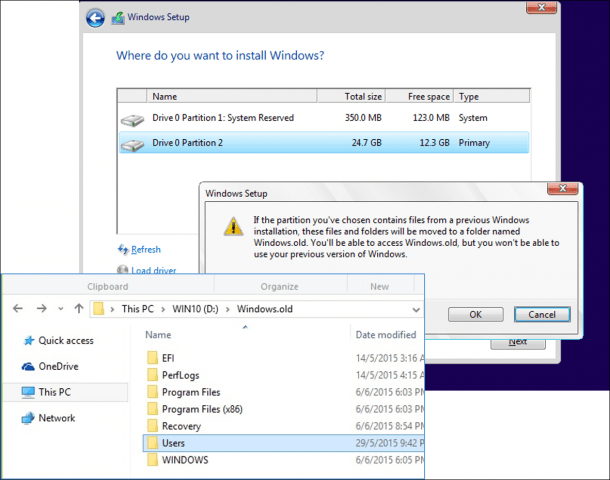Click the This PC monitor icon
Screen dimensions: 610x480
[x=28, y=392]
